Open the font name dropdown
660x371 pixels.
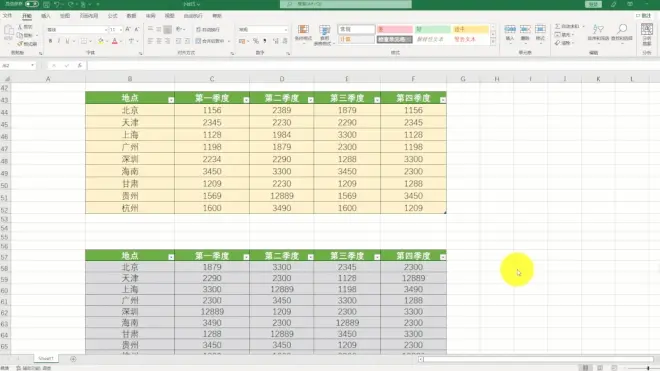click(106, 30)
